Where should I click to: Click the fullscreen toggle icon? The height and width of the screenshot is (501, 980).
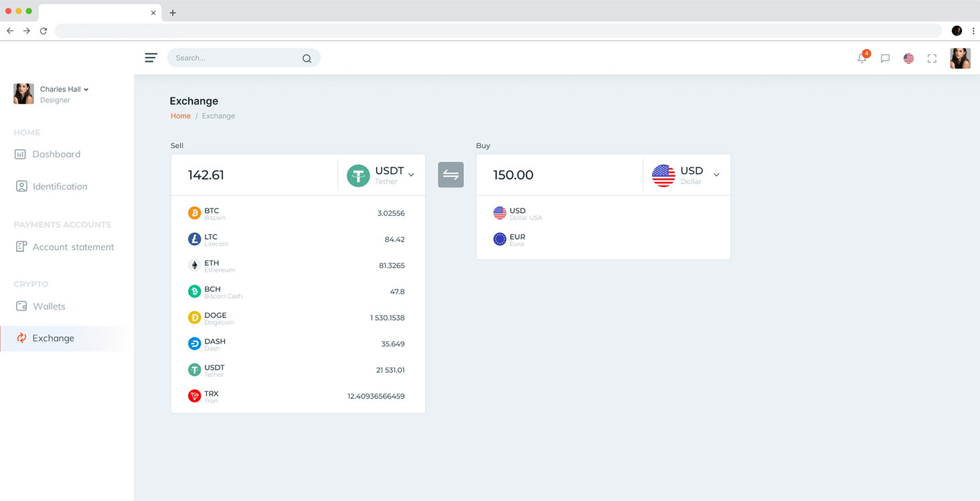tap(932, 58)
